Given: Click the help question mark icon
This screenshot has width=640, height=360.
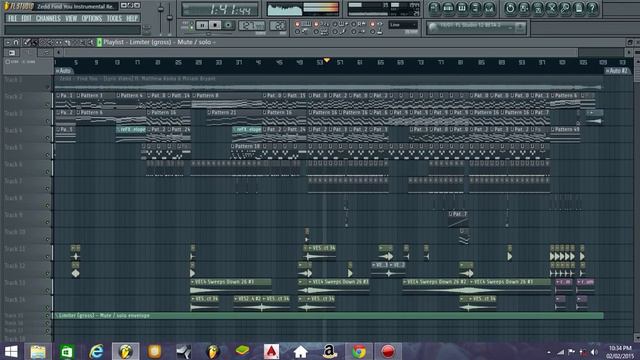Looking at the screenshot, I should 592,8.
